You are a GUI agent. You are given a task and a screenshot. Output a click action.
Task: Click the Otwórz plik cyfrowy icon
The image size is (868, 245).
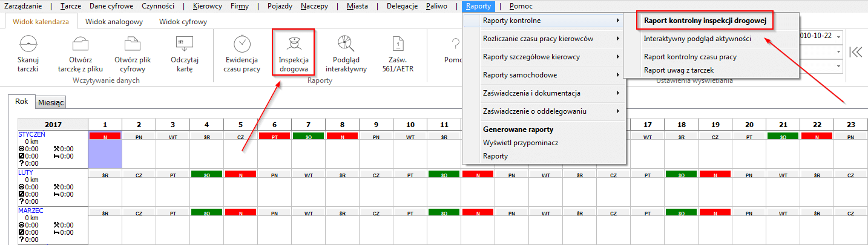(x=132, y=44)
